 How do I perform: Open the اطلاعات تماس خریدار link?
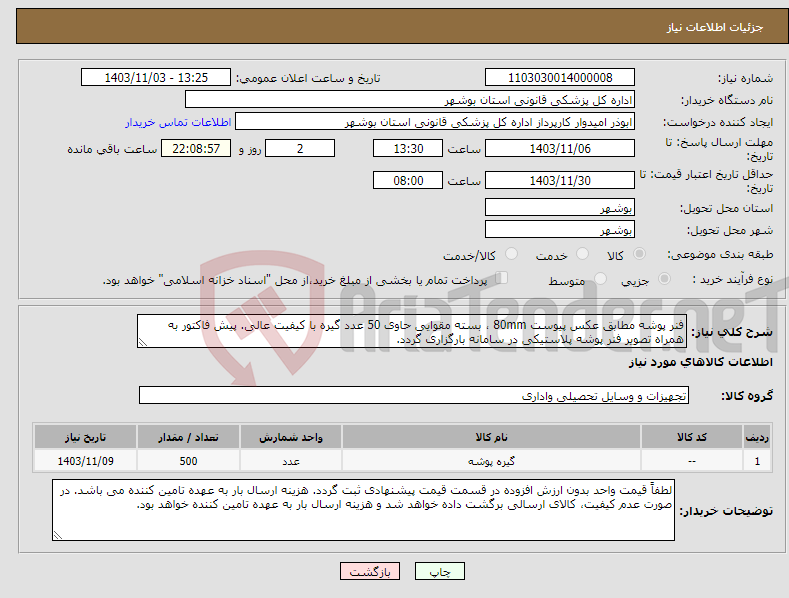178,122
